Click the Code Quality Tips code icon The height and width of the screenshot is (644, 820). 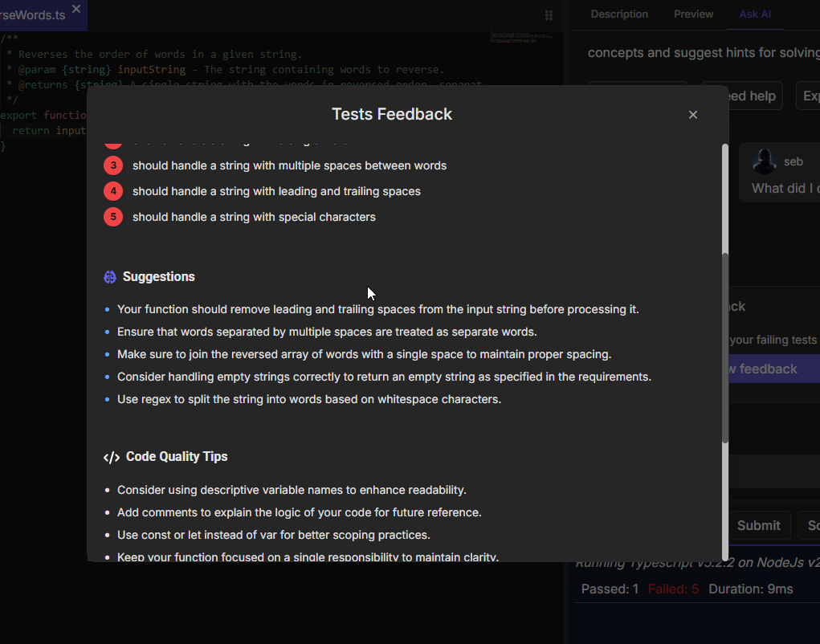tap(112, 458)
